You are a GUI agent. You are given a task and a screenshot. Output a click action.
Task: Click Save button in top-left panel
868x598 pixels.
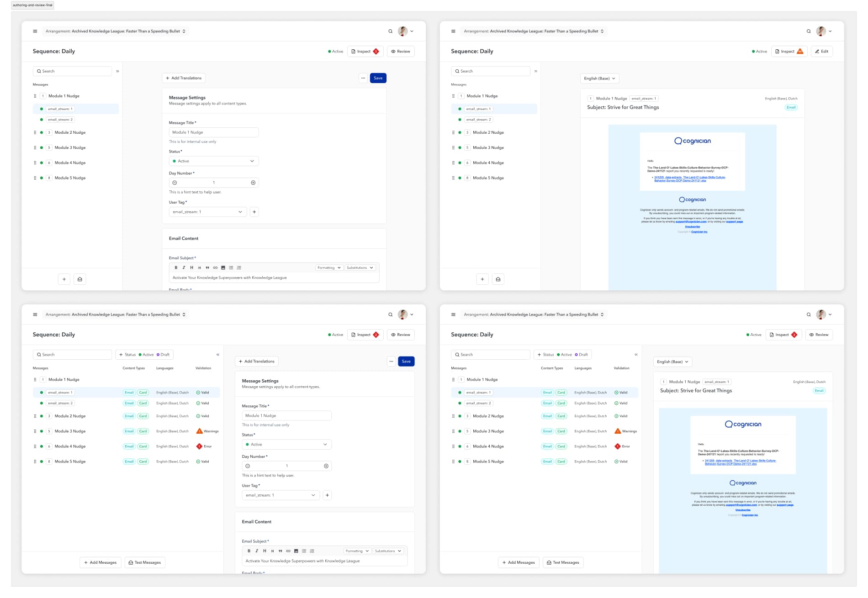[378, 78]
